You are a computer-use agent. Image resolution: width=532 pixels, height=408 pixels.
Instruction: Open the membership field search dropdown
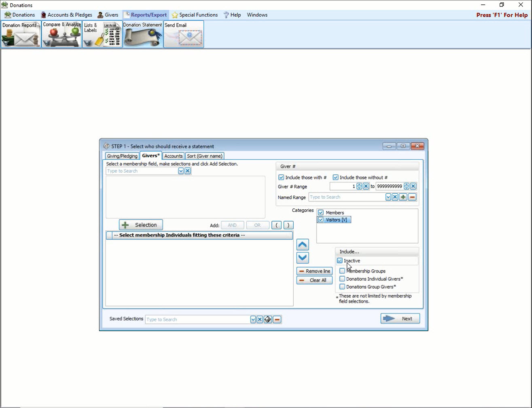click(181, 171)
